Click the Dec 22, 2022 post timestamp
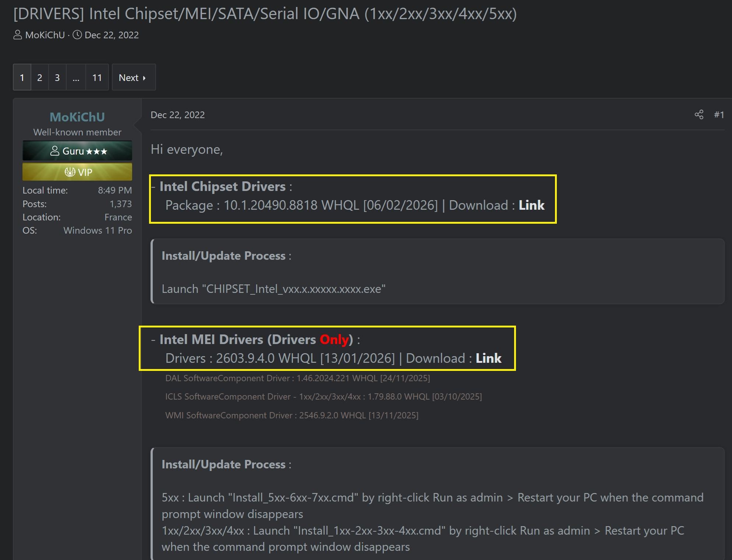Viewport: 732px width, 560px height. 178,115
